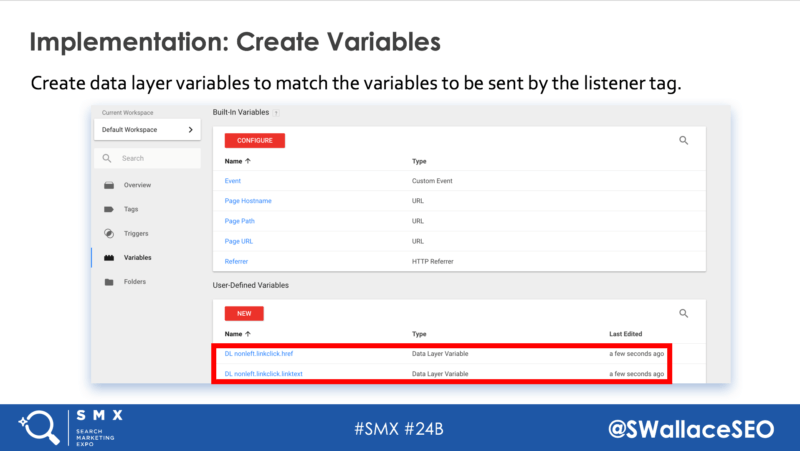Screen dimensions: 800x451
Task: Click last-edited time for DL nonleft.linkclick.linktext
Action: point(637,374)
